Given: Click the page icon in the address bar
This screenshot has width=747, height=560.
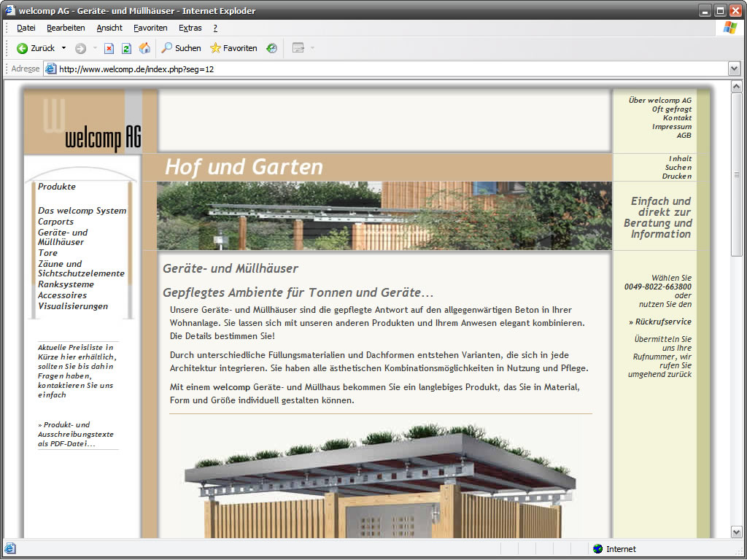Looking at the screenshot, I should (50, 69).
